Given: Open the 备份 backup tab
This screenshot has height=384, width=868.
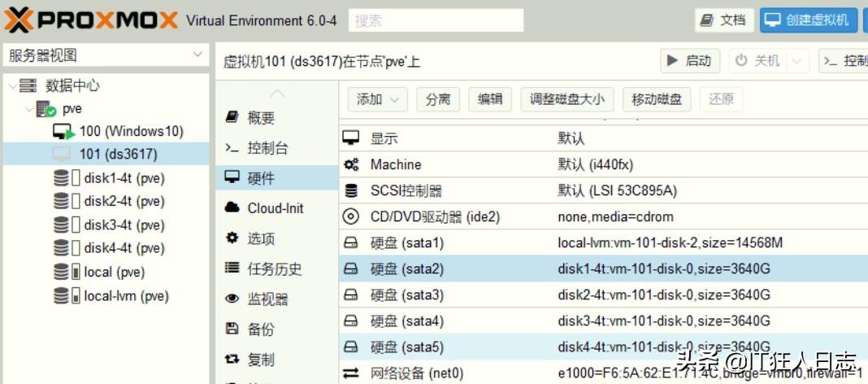Looking at the screenshot, I should (x=277, y=329).
